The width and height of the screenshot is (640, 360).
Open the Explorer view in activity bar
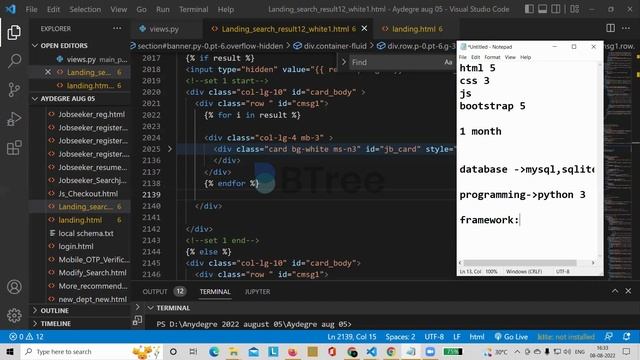point(14,33)
